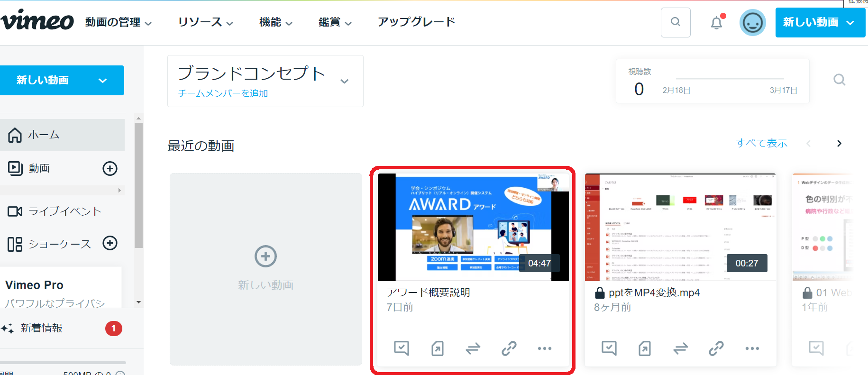Go to next recent videos with right arrow
This screenshot has height=375, width=868.
(839, 143)
